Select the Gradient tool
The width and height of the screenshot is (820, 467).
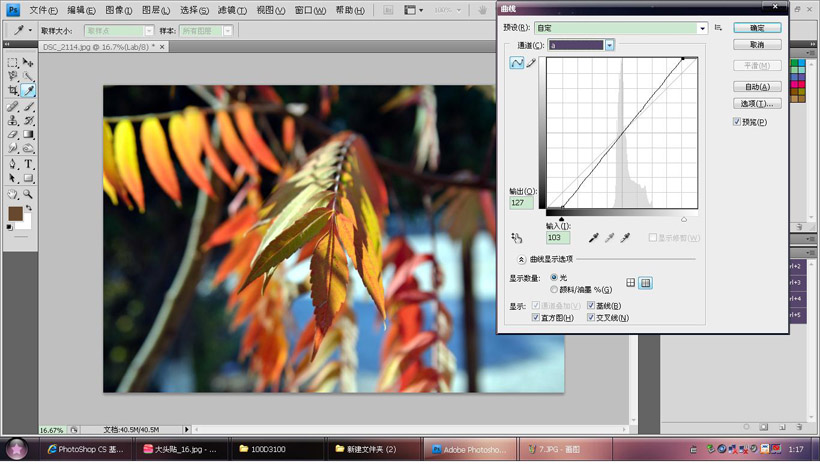coord(28,134)
